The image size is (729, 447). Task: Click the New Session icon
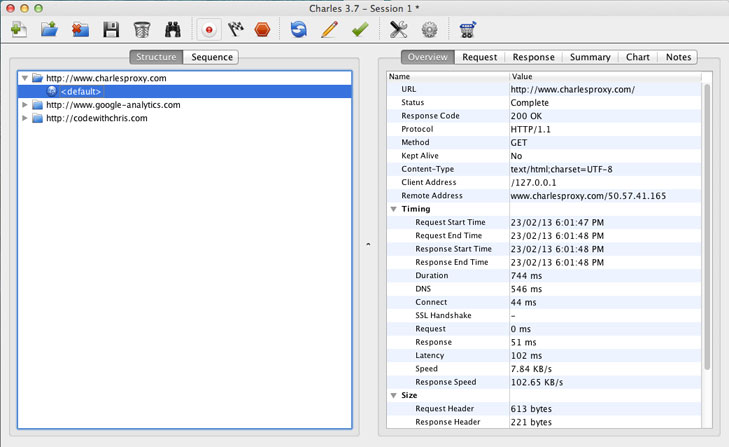pos(19,30)
